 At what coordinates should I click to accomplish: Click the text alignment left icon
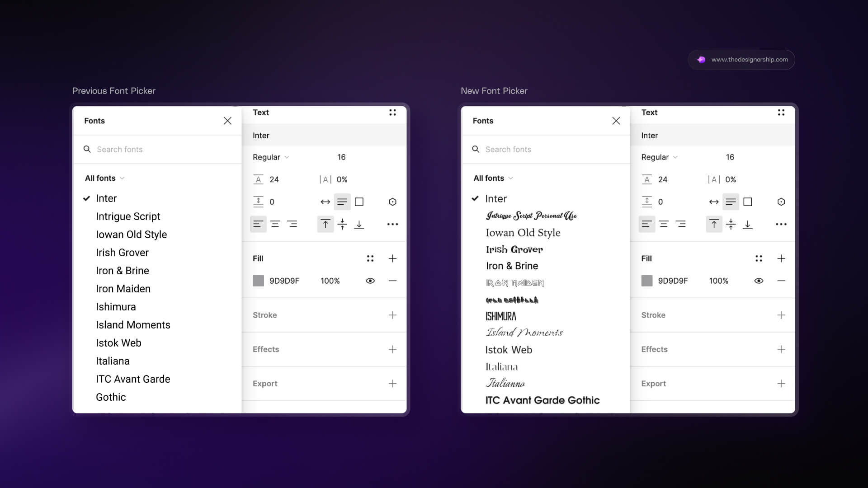[x=258, y=224]
